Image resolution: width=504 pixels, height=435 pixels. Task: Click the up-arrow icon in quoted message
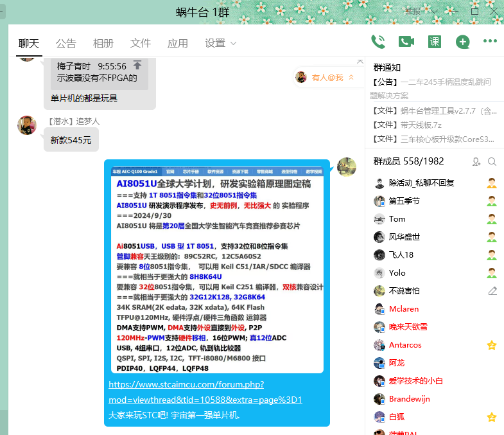(137, 65)
